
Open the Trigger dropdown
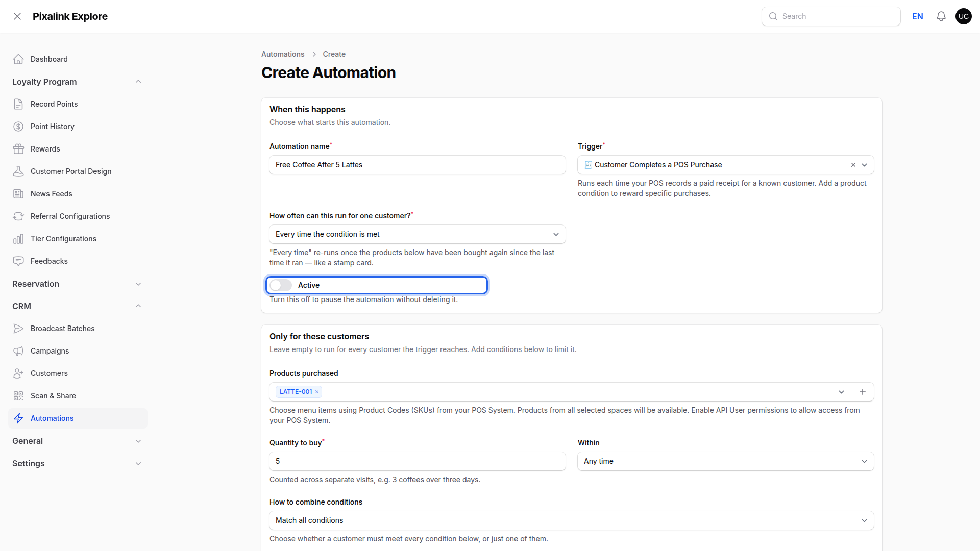pyautogui.click(x=865, y=165)
